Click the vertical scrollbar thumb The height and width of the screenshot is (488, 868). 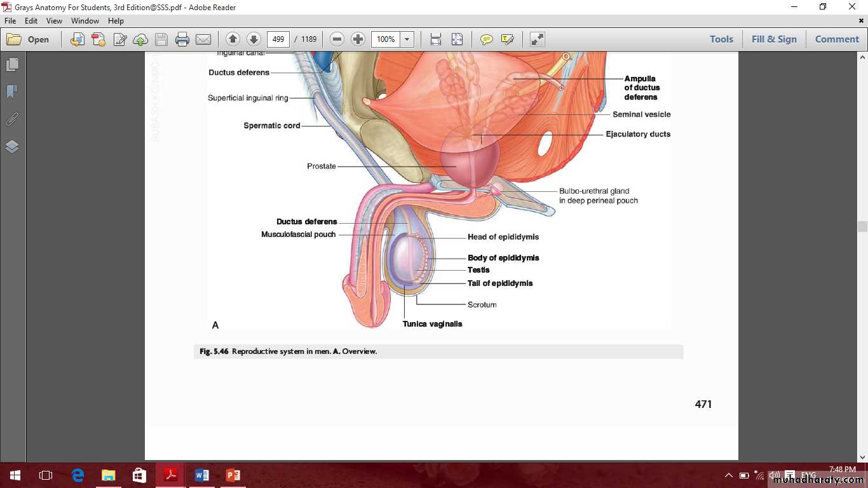pyautogui.click(x=862, y=227)
